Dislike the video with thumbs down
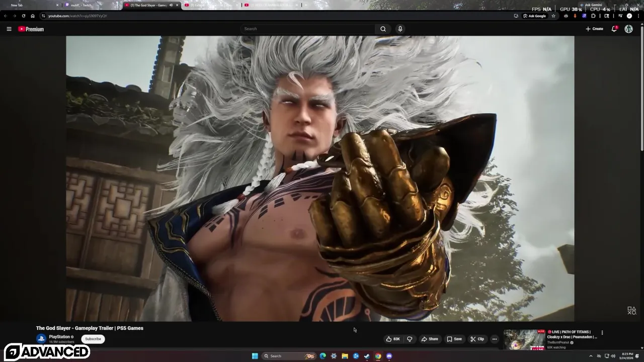This screenshot has width=644, height=362. click(x=410, y=339)
